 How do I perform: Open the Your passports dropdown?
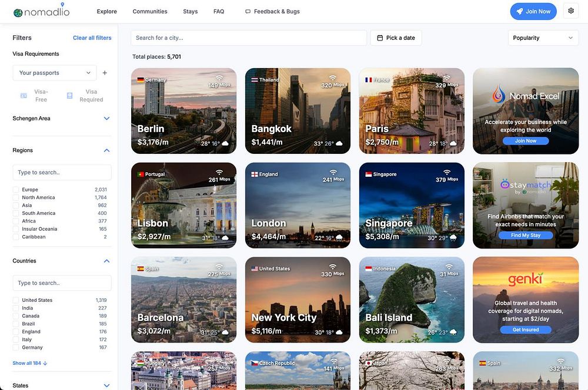(54, 73)
